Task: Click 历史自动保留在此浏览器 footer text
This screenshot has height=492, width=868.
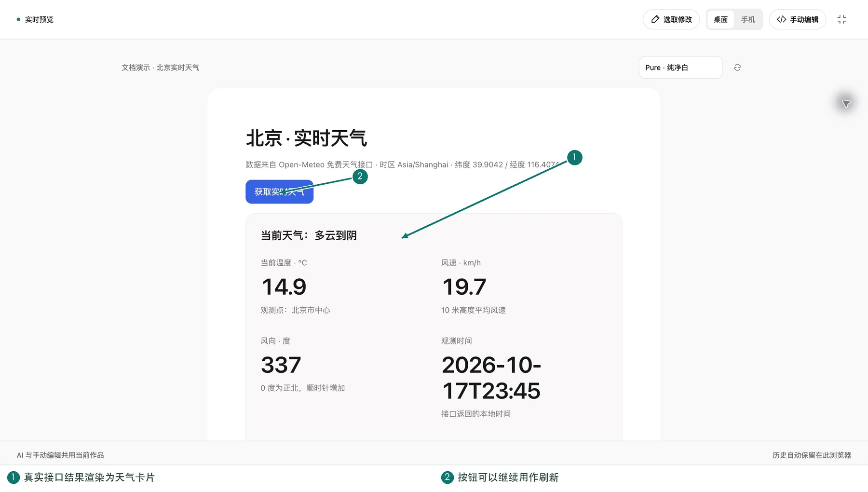Action: [812, 455]
